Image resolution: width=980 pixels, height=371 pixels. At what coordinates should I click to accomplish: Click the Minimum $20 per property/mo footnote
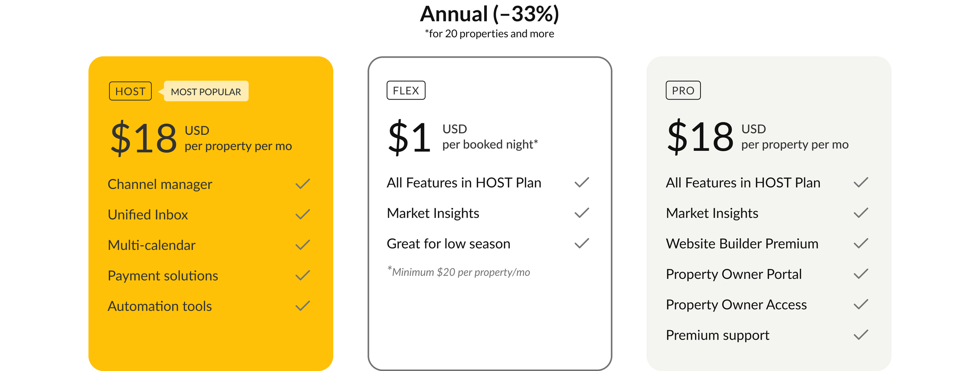coord(458,271)
